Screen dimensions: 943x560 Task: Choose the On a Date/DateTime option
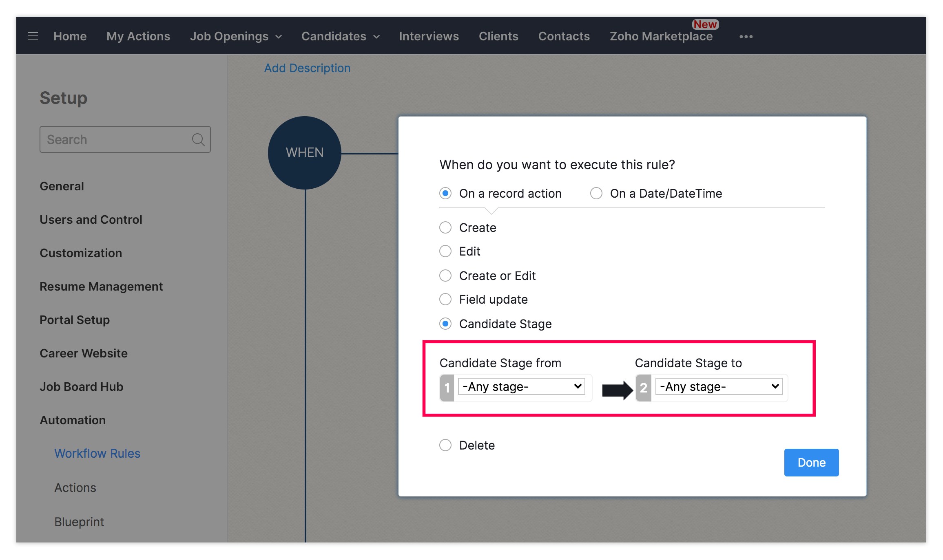click(596, 193)
